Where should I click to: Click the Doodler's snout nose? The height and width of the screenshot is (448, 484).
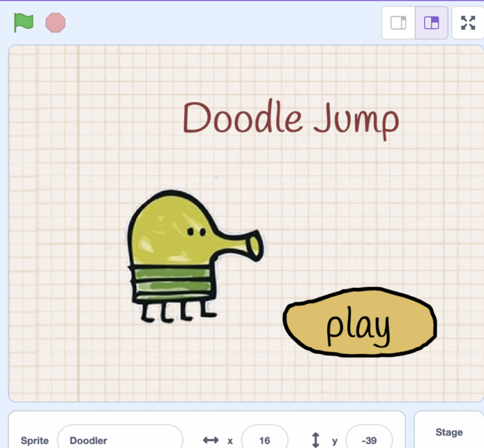point(252,244)
